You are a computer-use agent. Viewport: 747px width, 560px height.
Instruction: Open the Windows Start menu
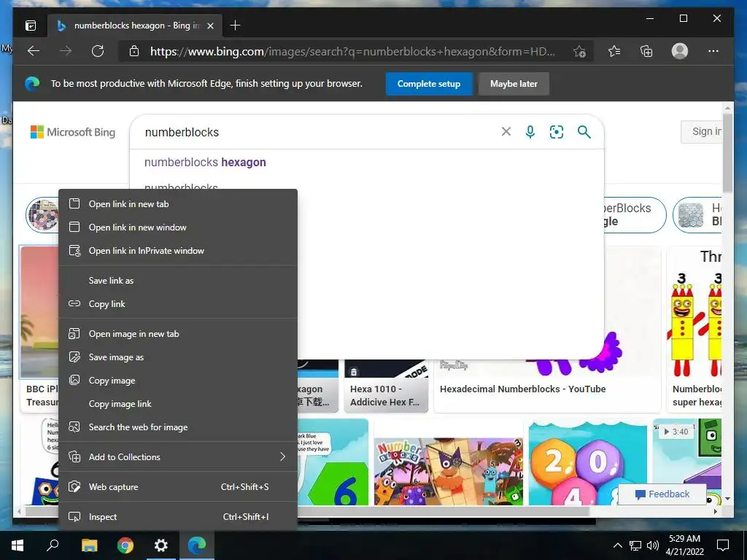pos(18,545)
